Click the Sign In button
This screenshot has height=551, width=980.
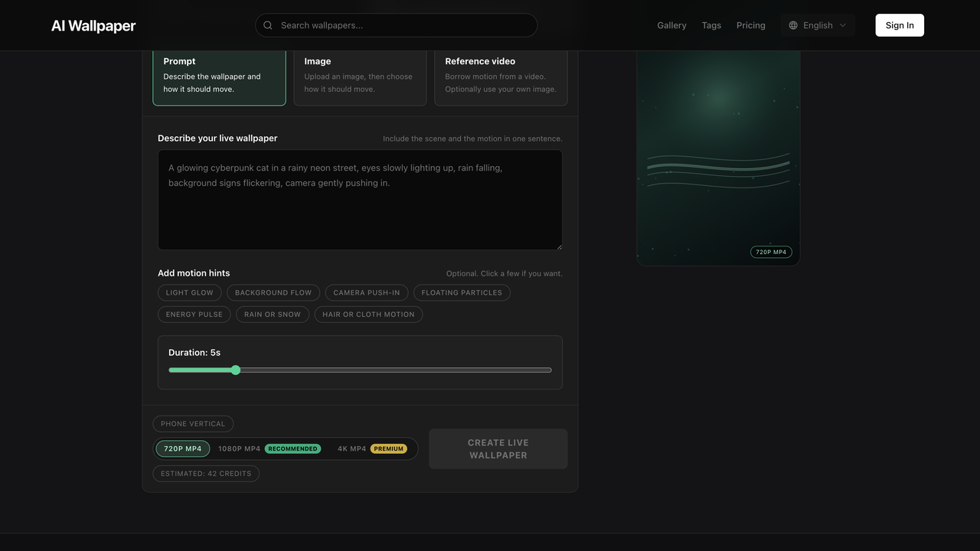pos(900,25)
